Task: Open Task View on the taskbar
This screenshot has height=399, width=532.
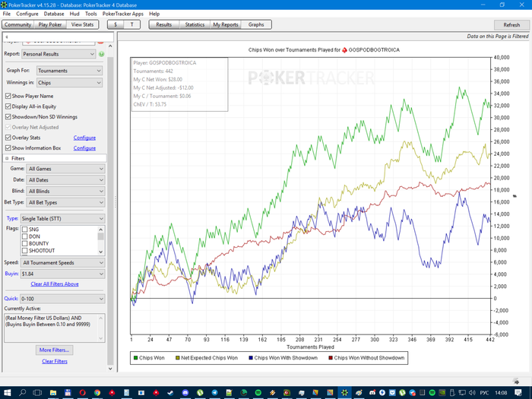Action: pos(37,393)
